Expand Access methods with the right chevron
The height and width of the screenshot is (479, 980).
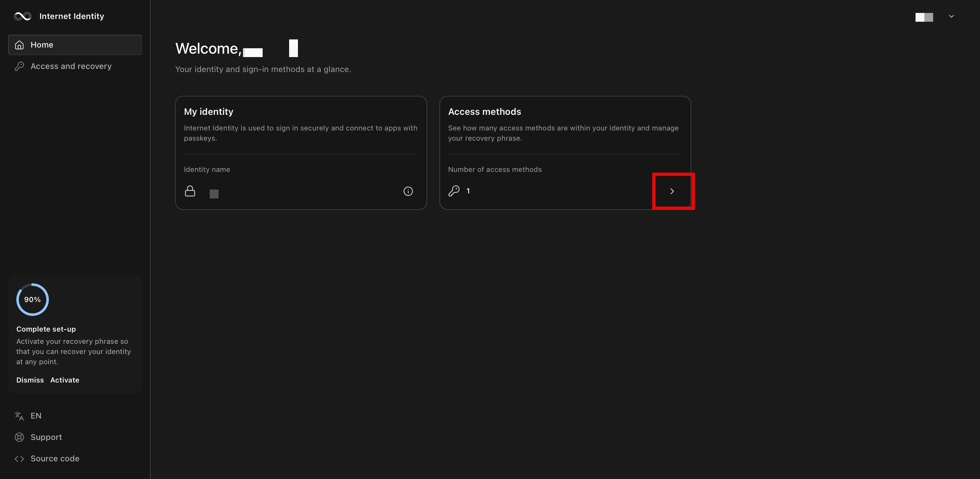672,191
